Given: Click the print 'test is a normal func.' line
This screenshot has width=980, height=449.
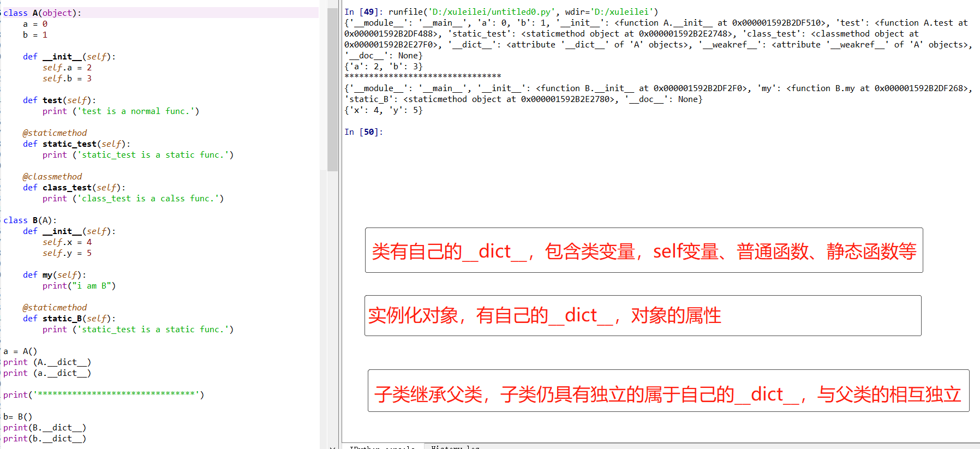Looking at the screenshot, I should point(121,111).
